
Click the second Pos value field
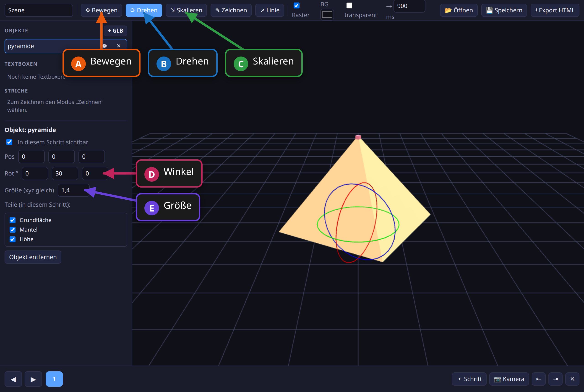pyautogui.click(x=62, y=157)
